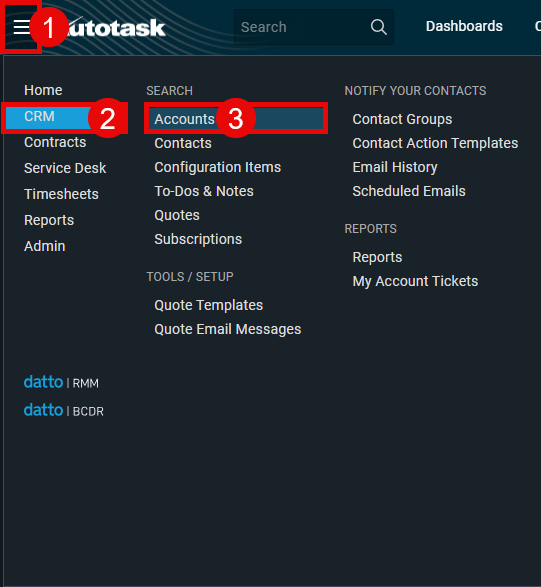The width and height of the screenshot is (541, 587).
Task: Open To-Dos & Notes
Action: click(204, 191)
